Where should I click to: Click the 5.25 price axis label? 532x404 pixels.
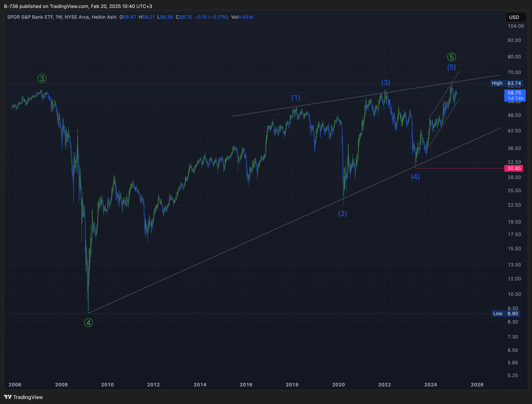(513, 375)
